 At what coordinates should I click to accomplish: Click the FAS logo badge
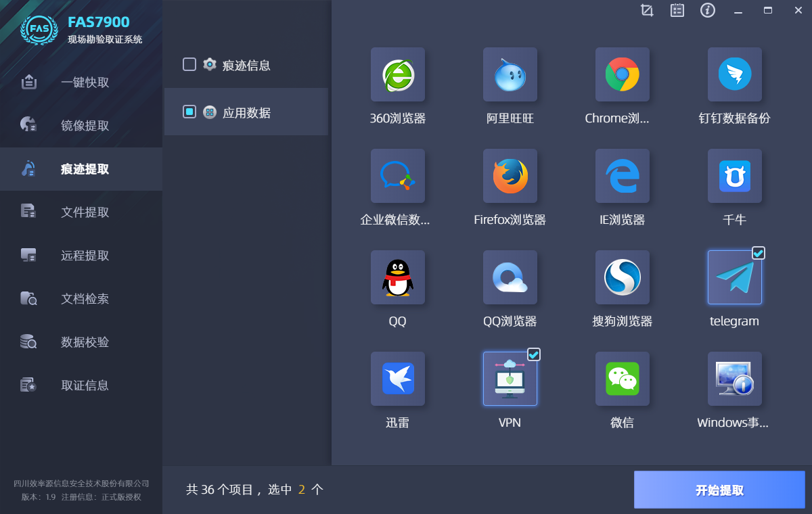[39, 30]
